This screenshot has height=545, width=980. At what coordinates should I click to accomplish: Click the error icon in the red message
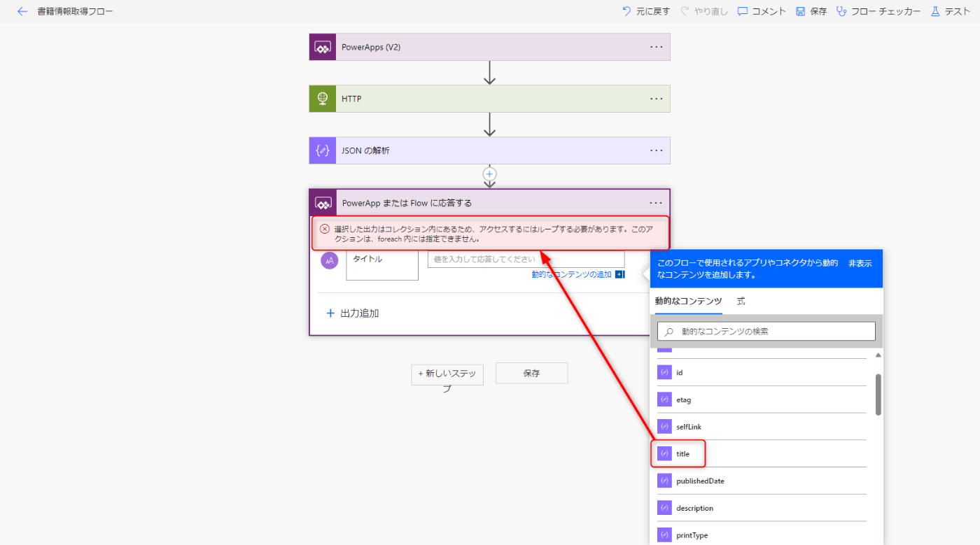tap(325, 229)
